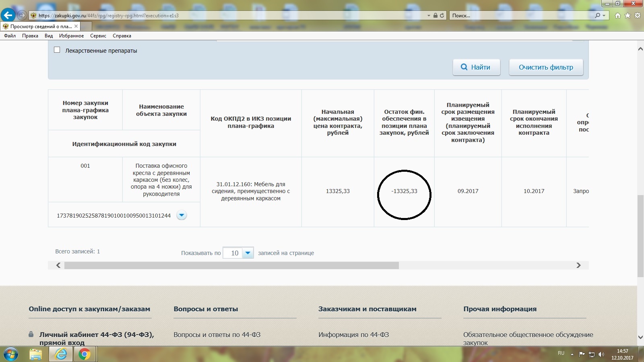Click the volume speaker tray icon
The image size is (644, 362).
pyautogui.click(x=601, y=354)
